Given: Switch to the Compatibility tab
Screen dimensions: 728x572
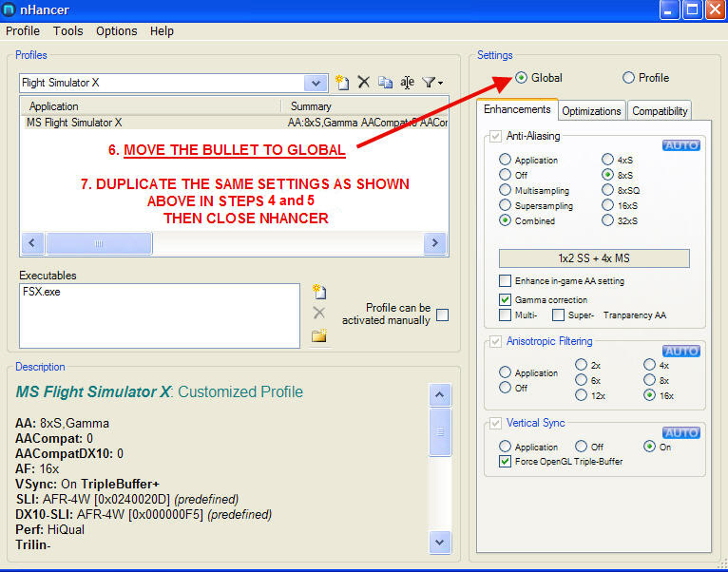Looking at the screenshot, I should click(x=660, y=111).
